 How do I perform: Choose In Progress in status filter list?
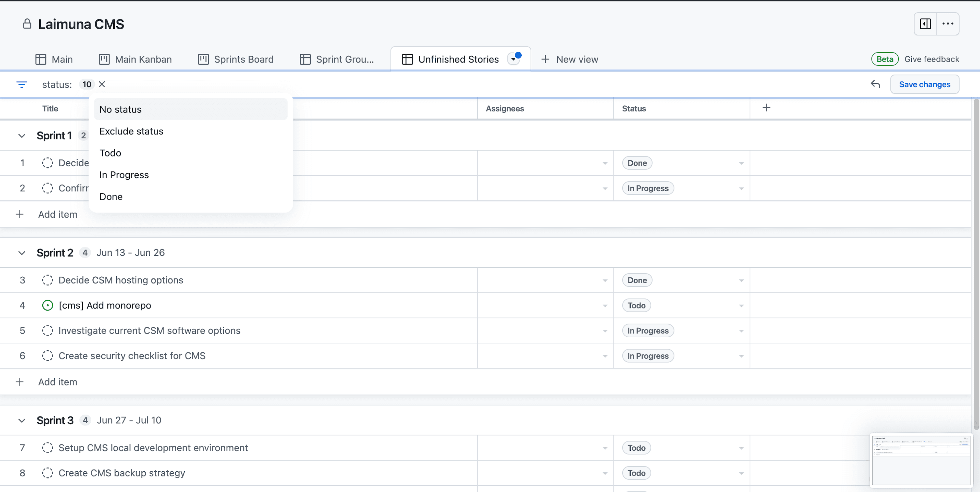pyautogui.click(x=191, y=175)
